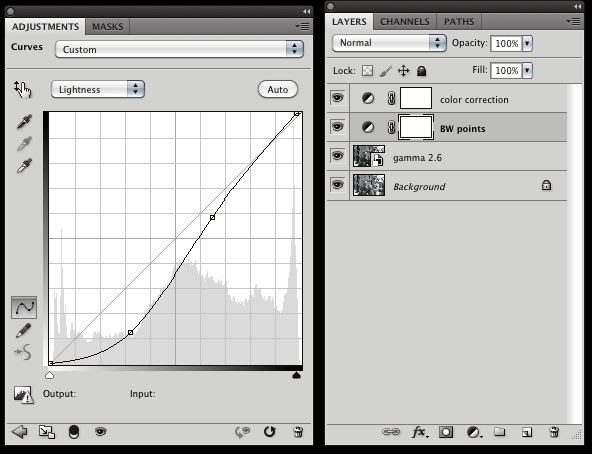Image resolution: width=592 pixels, height=454 pixels.
Task: Open the layer style fx menu
Action: point(419,432)
